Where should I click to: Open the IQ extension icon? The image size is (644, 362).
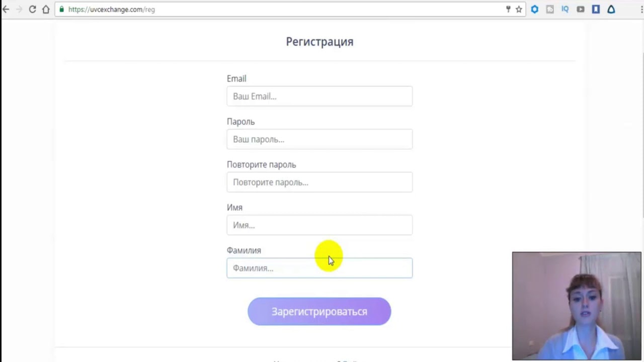565,9
